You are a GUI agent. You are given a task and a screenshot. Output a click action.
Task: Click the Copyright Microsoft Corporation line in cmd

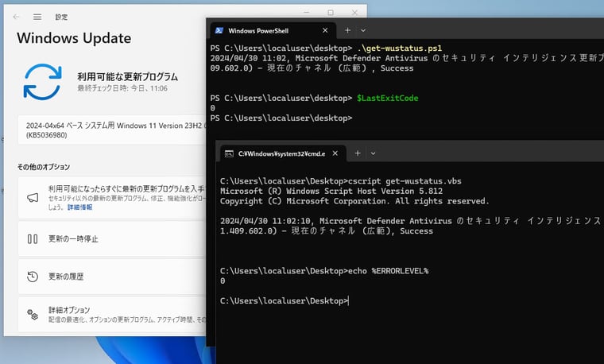point(354,201)
